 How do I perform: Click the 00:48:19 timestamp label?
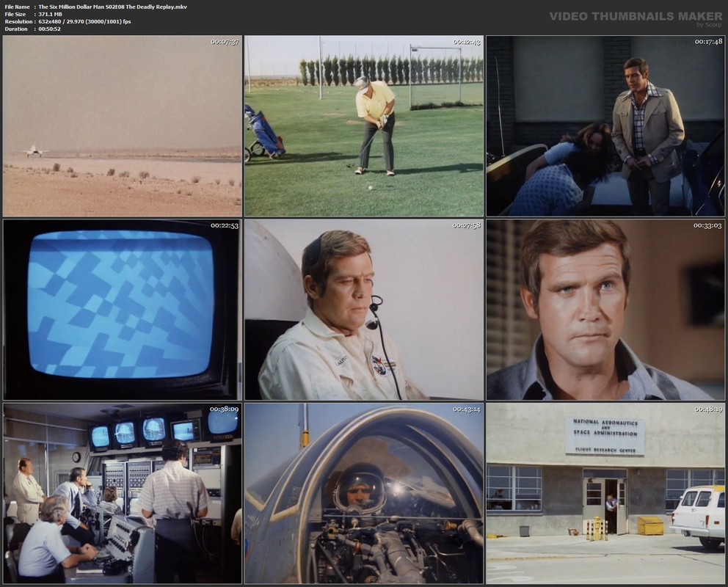coord(708,409)
